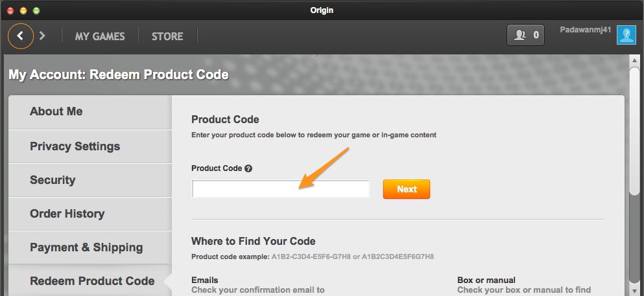
Task: Click the vertical scrollbar thumb
Action: pos(634,131)
